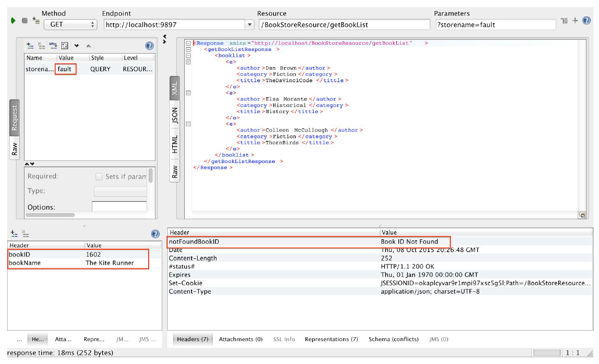Select the Attachments (0) response tab

pos(240,339)
